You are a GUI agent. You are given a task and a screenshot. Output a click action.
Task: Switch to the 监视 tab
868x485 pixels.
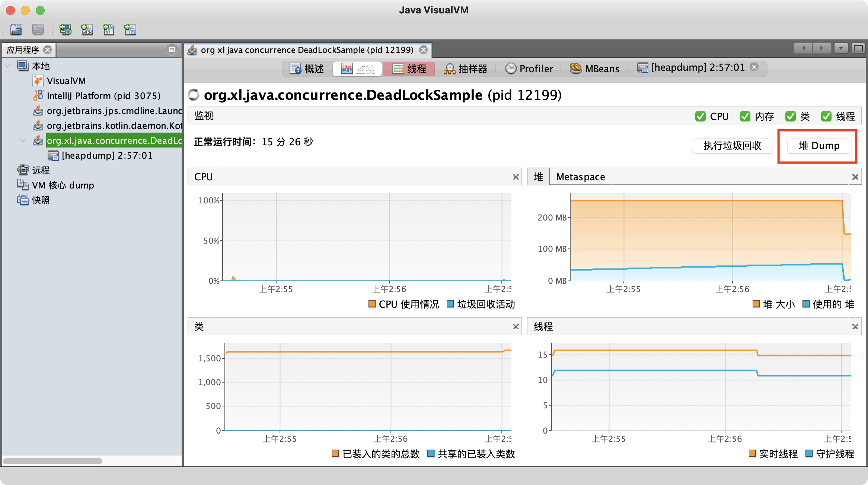358,69
